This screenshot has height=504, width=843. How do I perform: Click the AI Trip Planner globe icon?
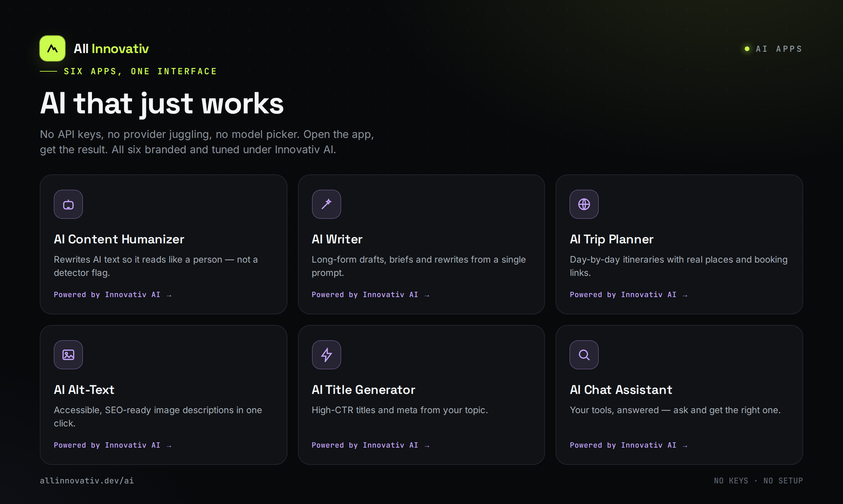[x=584, y=204]
